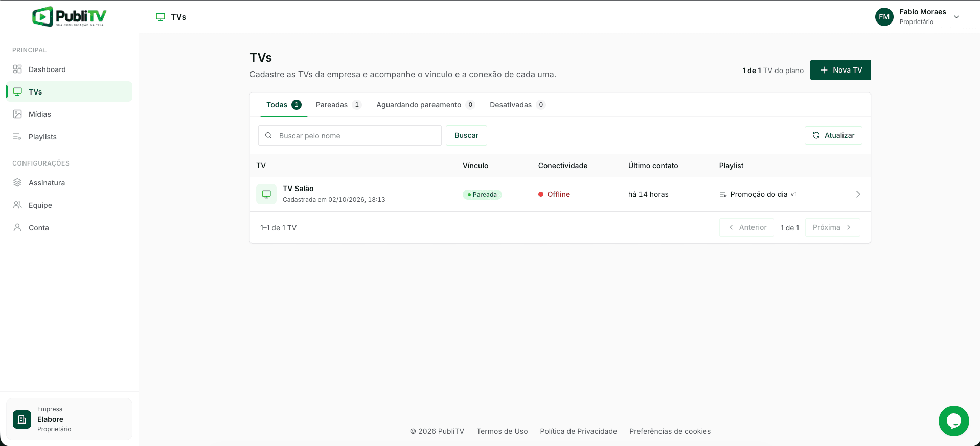Click the Dashboard grid icon
Image resolution: width=980 pixels, height=446 pixels.
click(17, 69)
